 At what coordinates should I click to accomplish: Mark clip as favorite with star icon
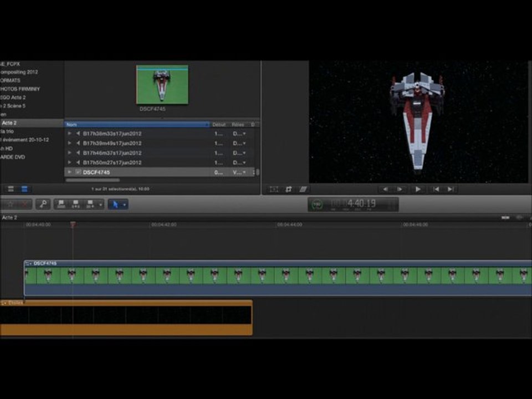pos(11,204)
